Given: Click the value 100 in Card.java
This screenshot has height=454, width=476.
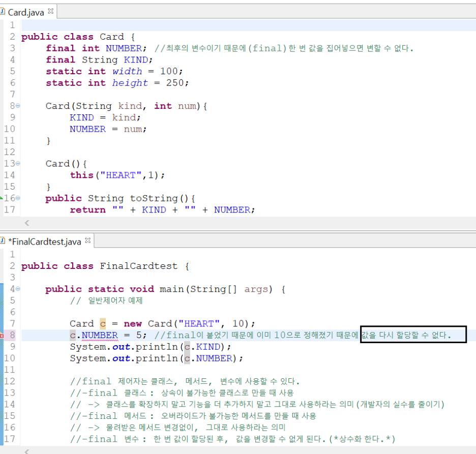Looking at the screenshot, I should tap(169, 71).
